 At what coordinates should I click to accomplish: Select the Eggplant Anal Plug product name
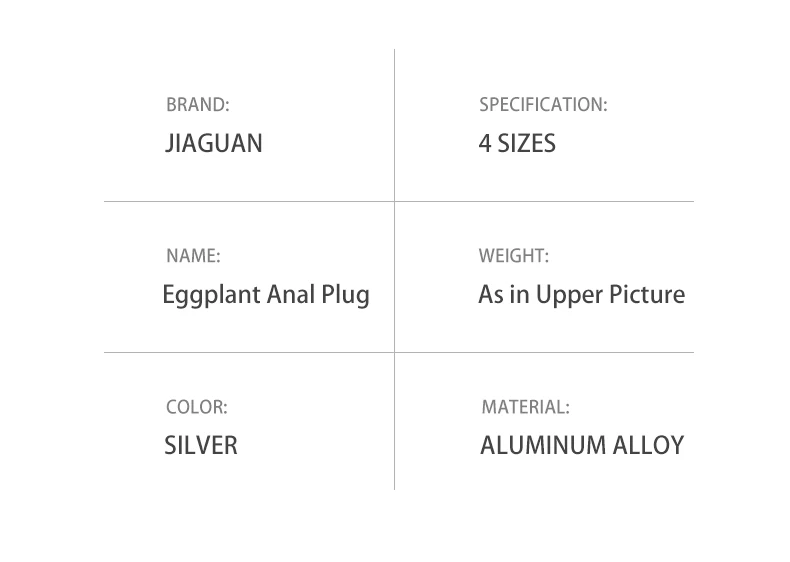click(x=266, y=295)
